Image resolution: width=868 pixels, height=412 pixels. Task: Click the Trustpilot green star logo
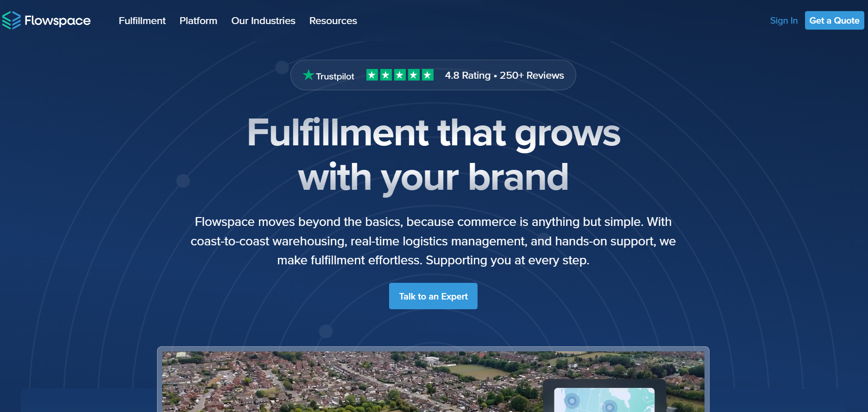308,75
